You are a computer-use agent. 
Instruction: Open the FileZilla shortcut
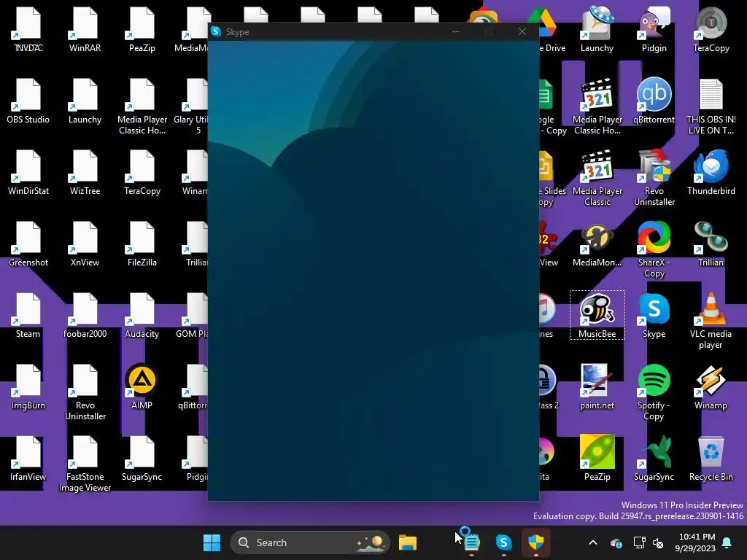tap(142, 244)
